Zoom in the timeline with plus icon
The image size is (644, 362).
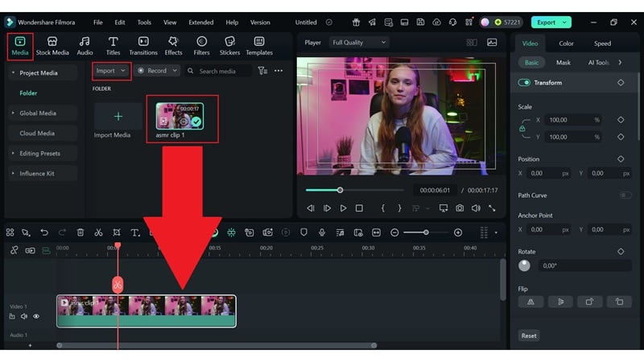[458, 232]
